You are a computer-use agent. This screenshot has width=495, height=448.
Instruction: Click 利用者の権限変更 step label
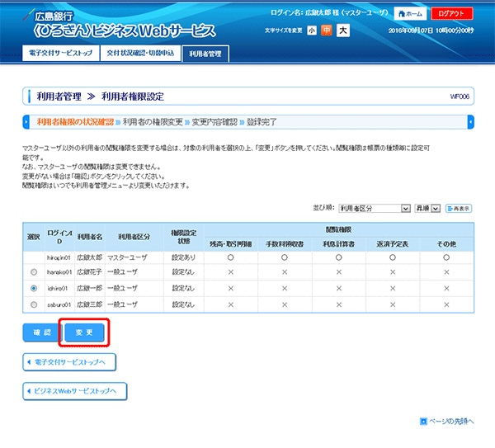coord(153,122)
